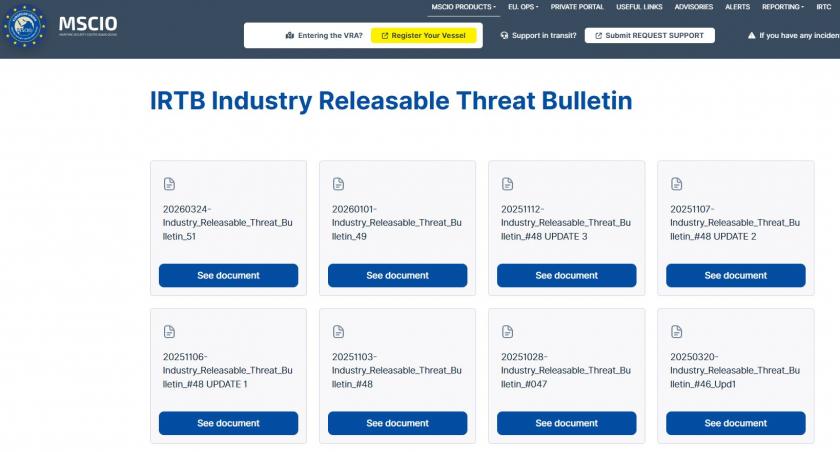Click Submit REQUEST SUPPORT button
Image resolution: width=840 pixels, height=452 pixels.
click(x=649, y=35)
